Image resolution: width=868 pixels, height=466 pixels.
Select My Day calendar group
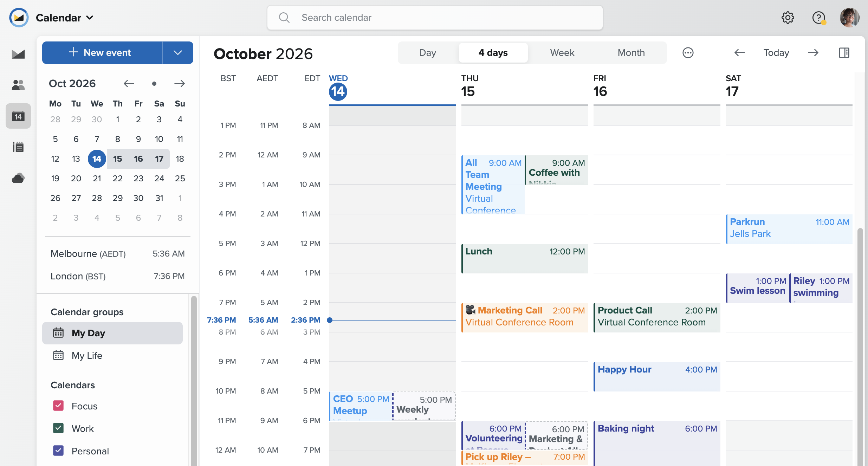(112, 333)
